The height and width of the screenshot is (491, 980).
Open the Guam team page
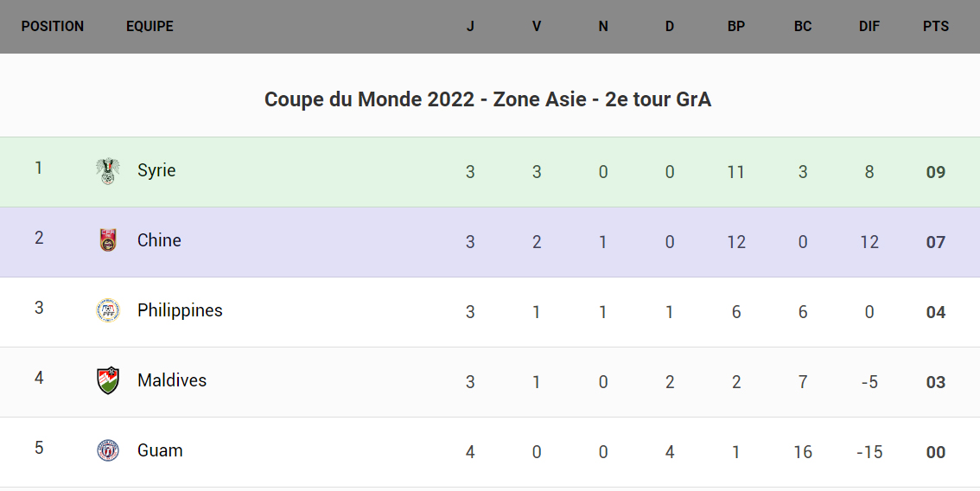[x=160, y=451]
